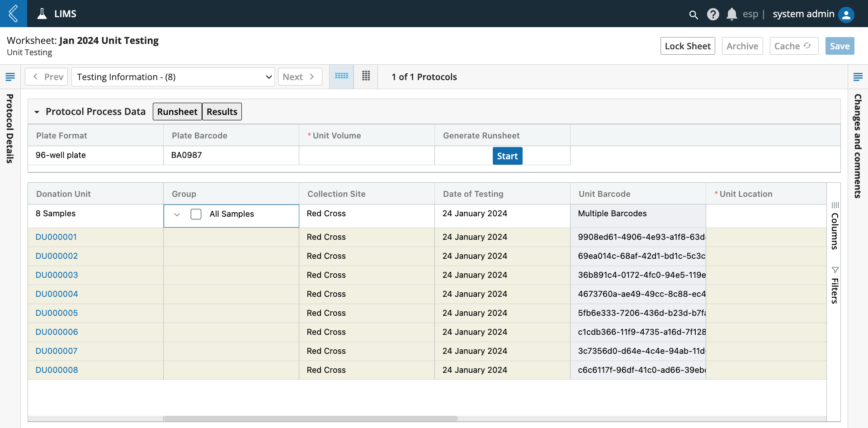Viewport: 868px width, 428px height.
Task: Click the Unit Volume input cell
Action: [367, 155]
